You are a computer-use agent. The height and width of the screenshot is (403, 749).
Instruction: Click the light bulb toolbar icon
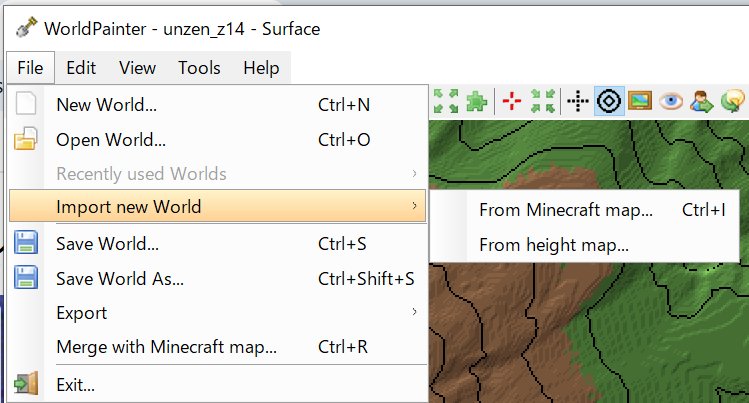pos(734,101)
